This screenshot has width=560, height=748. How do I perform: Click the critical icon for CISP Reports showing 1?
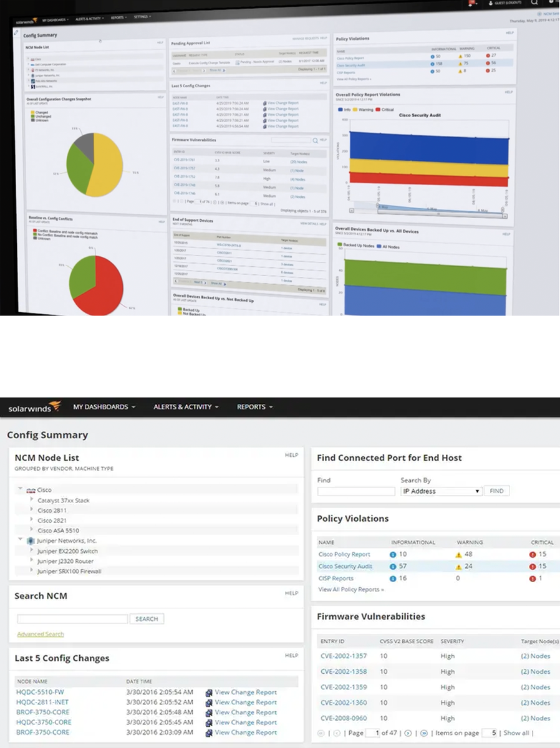(x=533, y=578)
